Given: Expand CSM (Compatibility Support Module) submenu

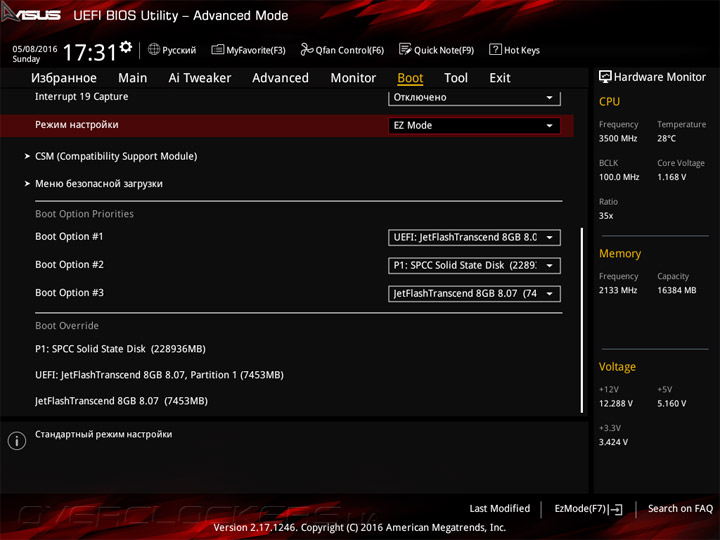Looking at the screenshot, I should pyautogui.click(x=116, y=157).
